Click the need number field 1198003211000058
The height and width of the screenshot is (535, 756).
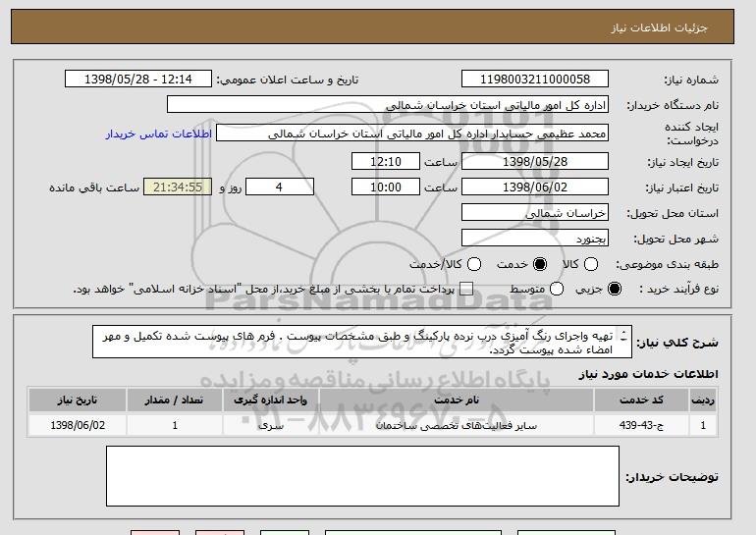[535, 80]
